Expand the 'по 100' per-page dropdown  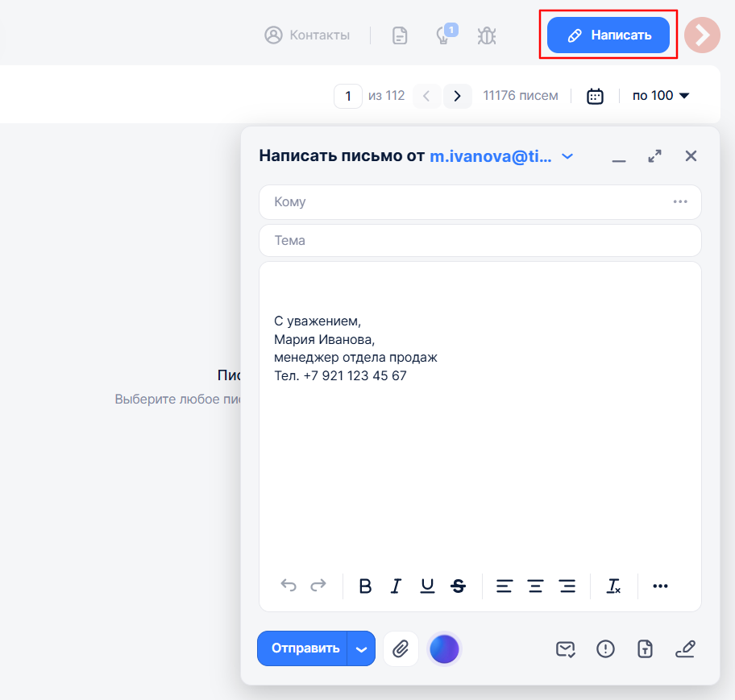(661, 96)
